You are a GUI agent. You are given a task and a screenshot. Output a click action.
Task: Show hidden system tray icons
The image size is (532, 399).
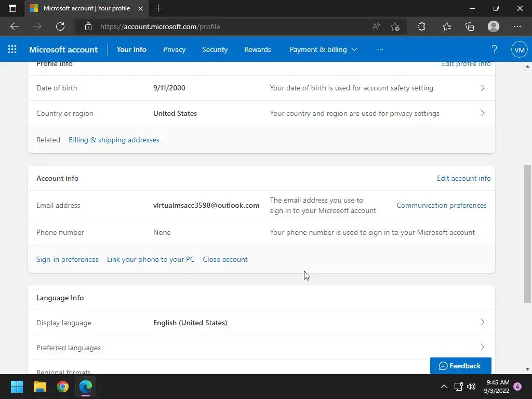pyautogui.click(x=444, y=387)
